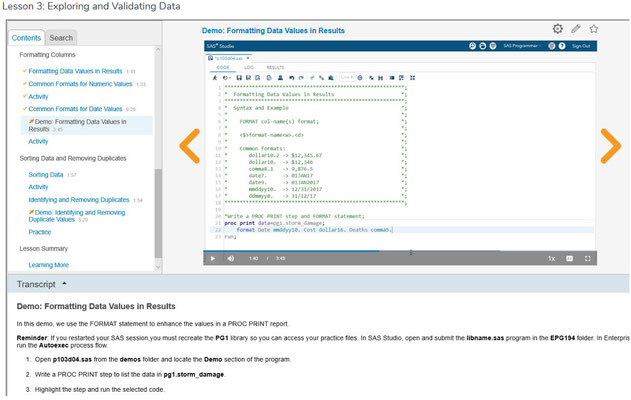Go to the previous slide with left arrow
This screenshot has width=631, height=400.
[190, 146]
